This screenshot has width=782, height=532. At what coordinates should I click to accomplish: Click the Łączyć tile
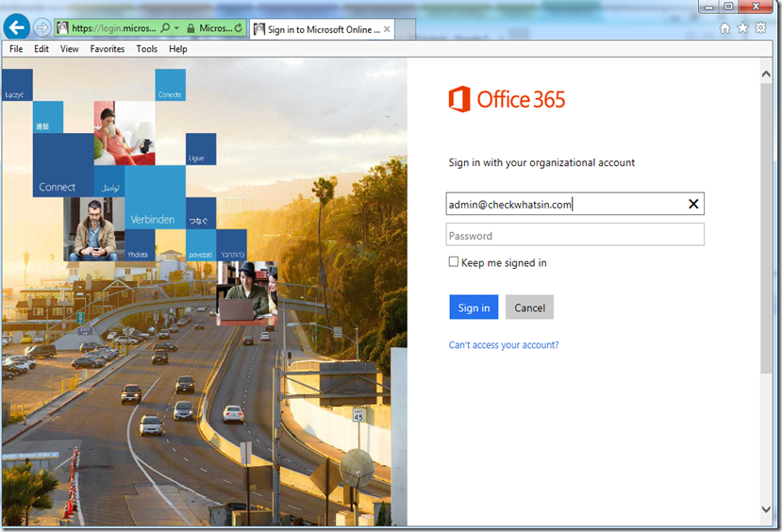point(18,85)
